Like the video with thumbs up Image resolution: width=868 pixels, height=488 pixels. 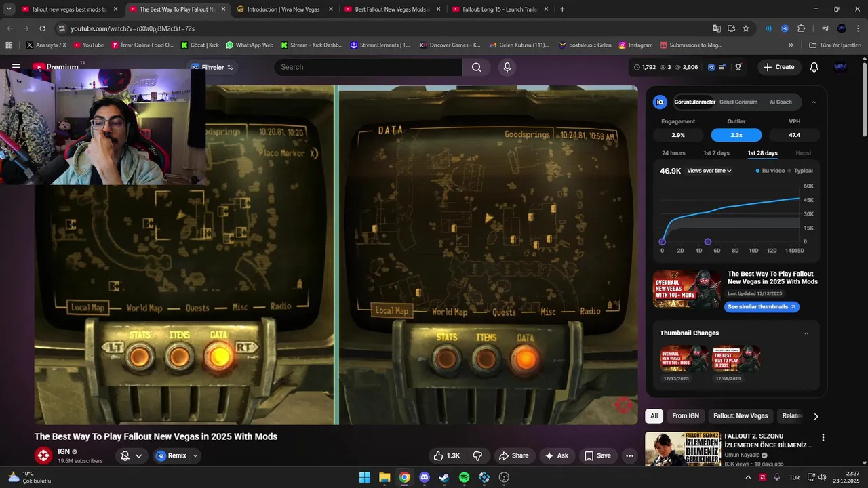[446, 455]
